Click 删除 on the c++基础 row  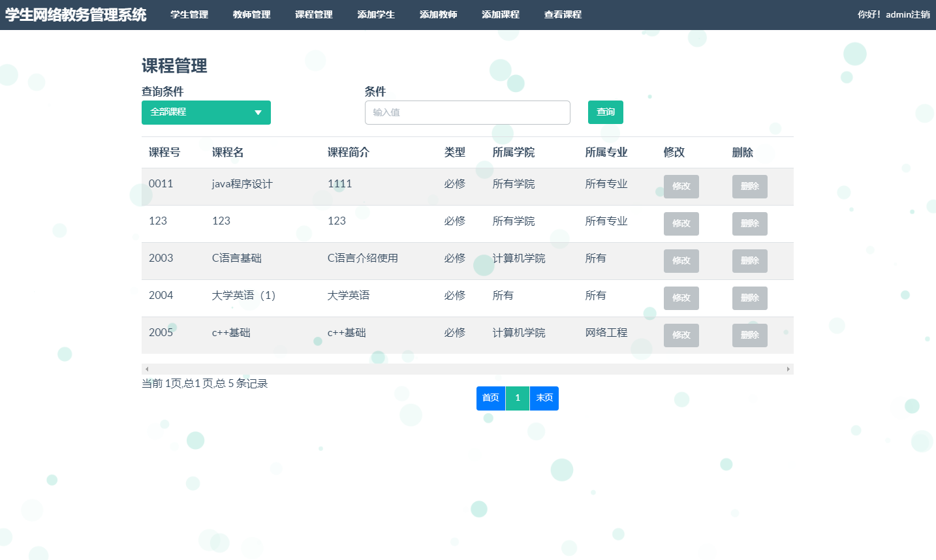click(749, 335)
